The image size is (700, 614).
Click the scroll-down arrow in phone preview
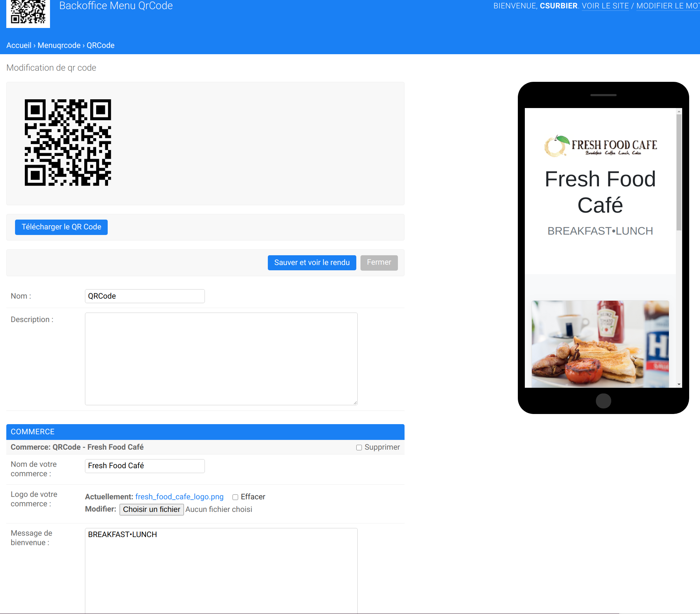click(679, 384)
